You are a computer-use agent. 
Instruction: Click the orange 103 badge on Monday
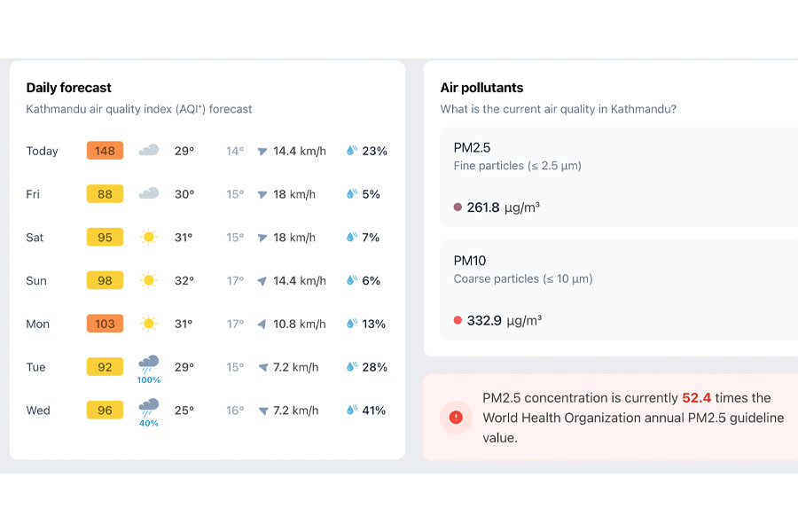pos(104,324)
